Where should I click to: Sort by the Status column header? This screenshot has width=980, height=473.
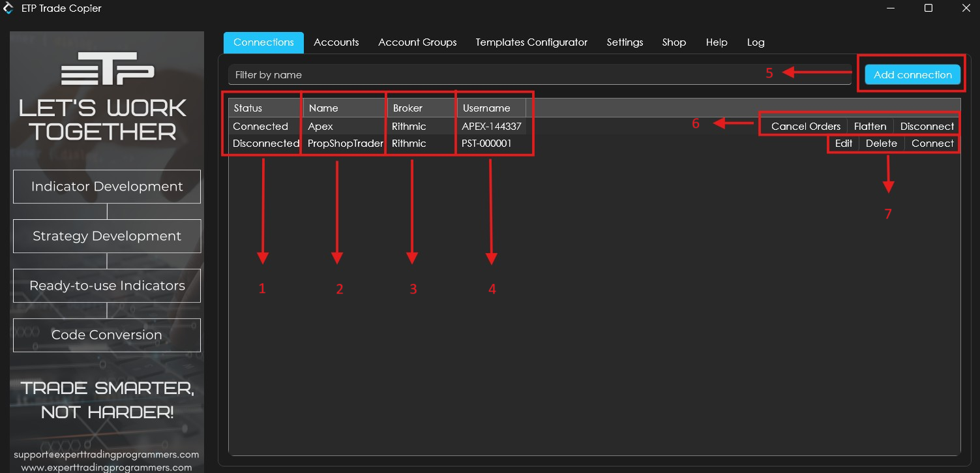(265, 108)
